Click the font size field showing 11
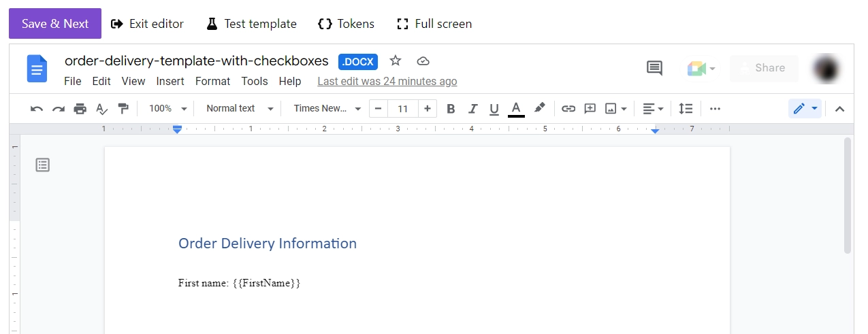868x334 pixels. pyautogui.click(x=403, y=109)
